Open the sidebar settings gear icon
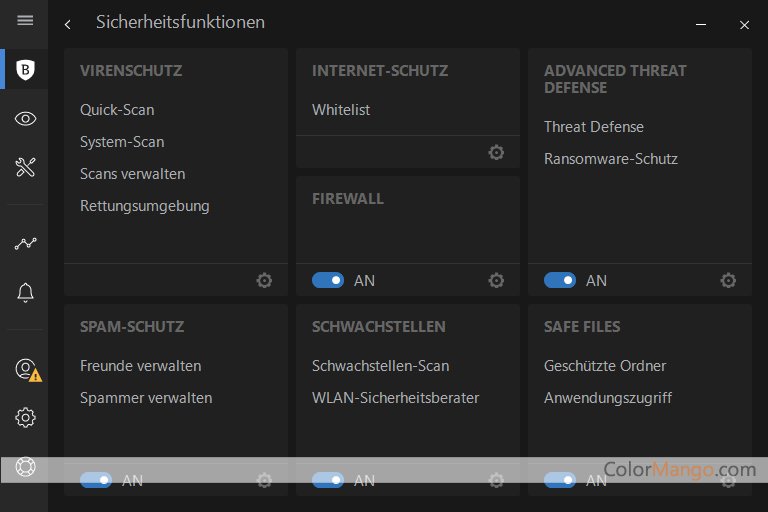This screenshot has height=512, width=768. pyautogui.click(x=25, y=418)
